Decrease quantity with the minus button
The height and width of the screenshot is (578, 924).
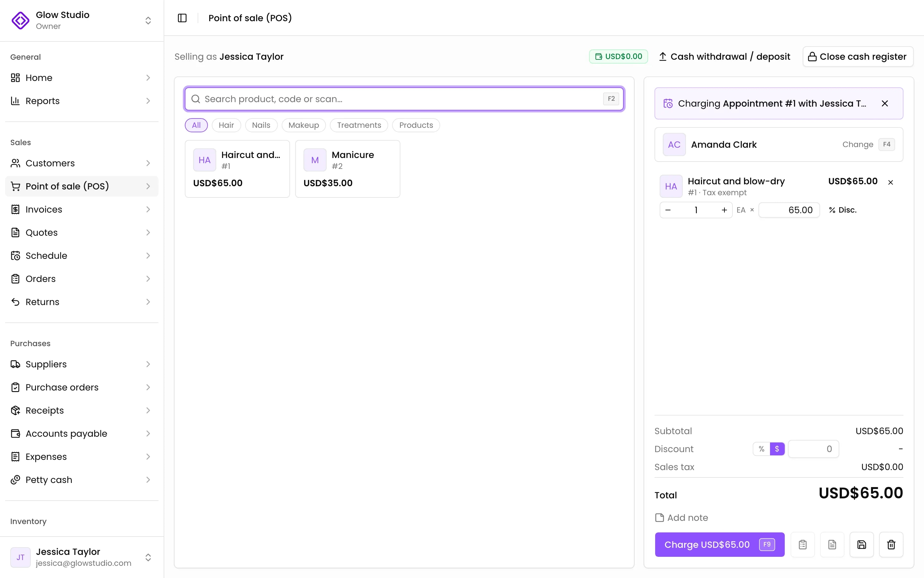pos(668,210)
